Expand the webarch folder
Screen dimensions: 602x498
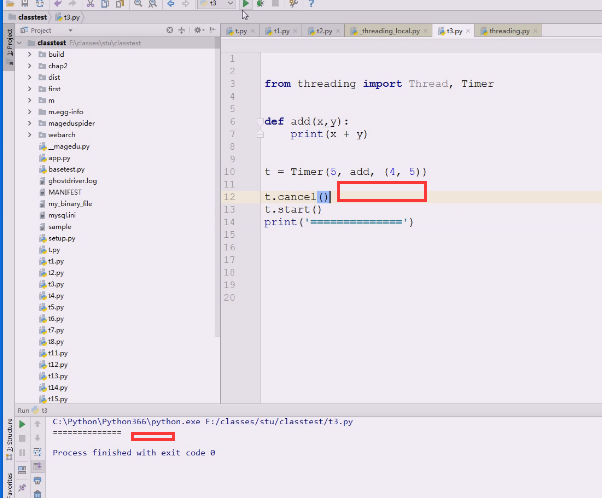click(30, 135)
